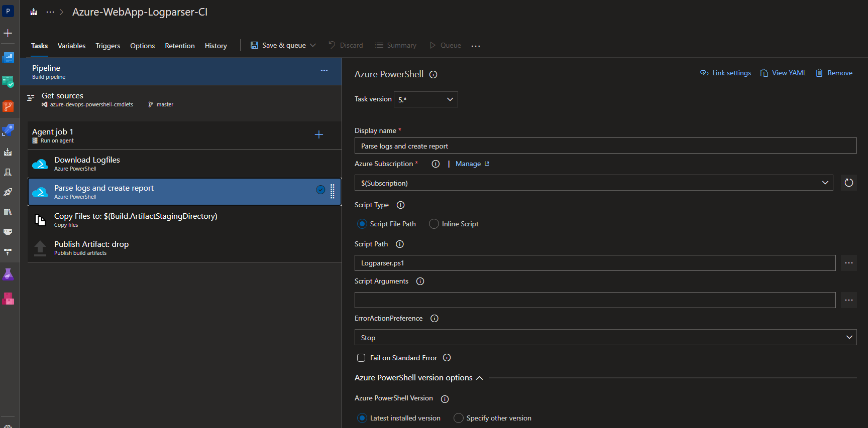The image size is (868, 428).
Task: Click Azure PowerShell title info icon
Action: [433, 75]
